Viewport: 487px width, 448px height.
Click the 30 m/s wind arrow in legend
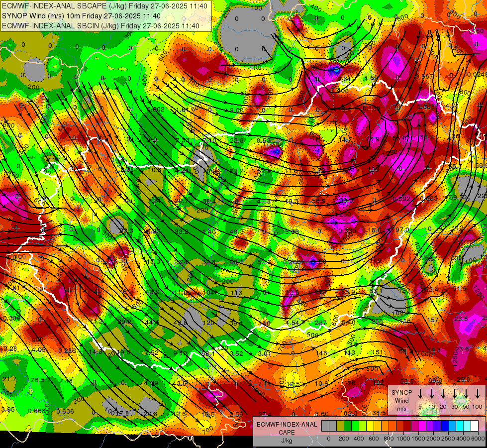coord(455,393)
